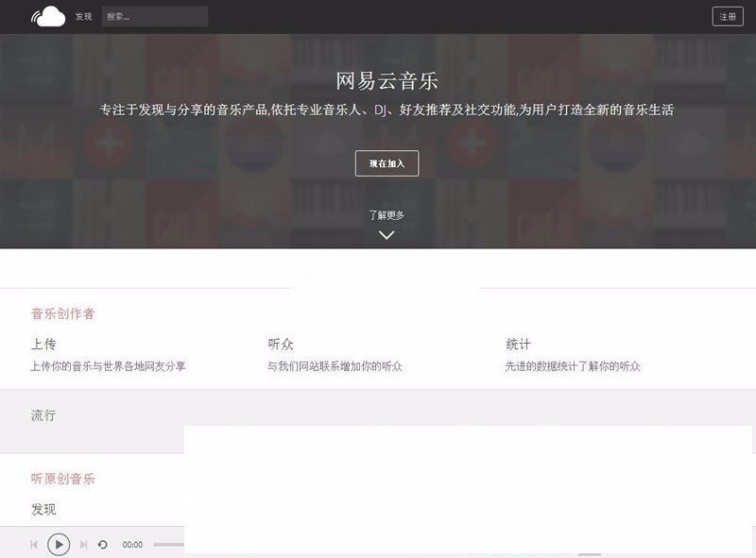Open the 发现 navigation link

coord(83,16)
